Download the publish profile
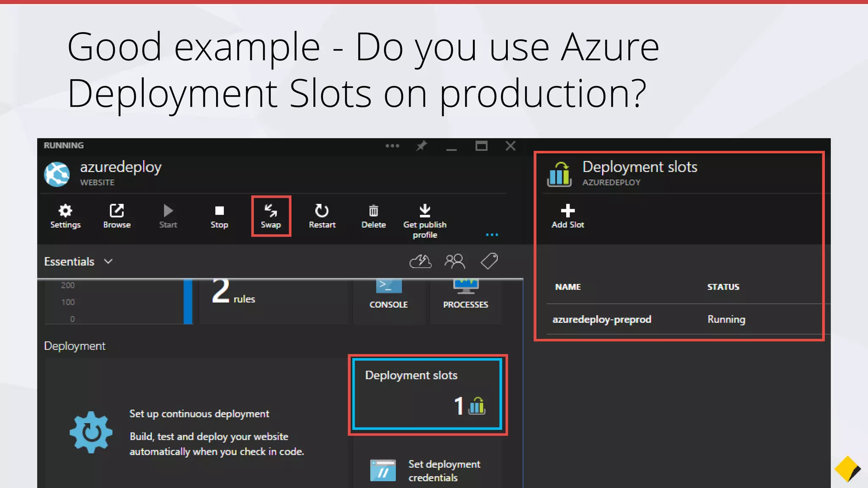Image resolution: width=868 pixels, height=488 pixels. 425,221
